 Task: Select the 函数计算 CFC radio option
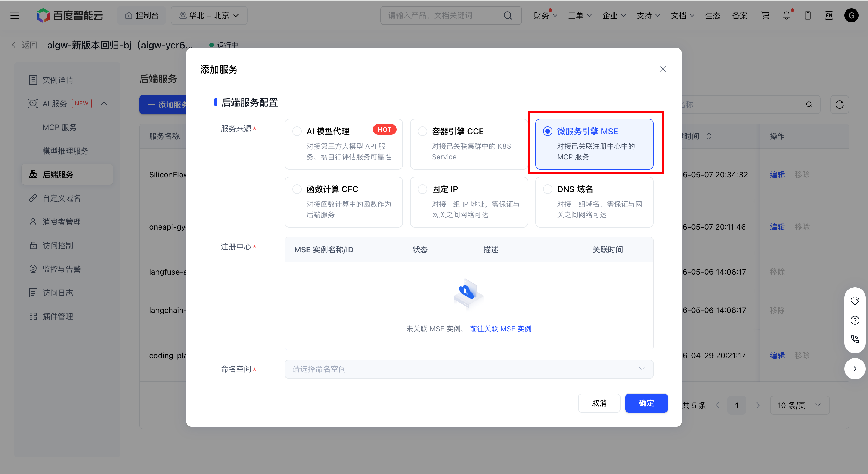[297, 189]
